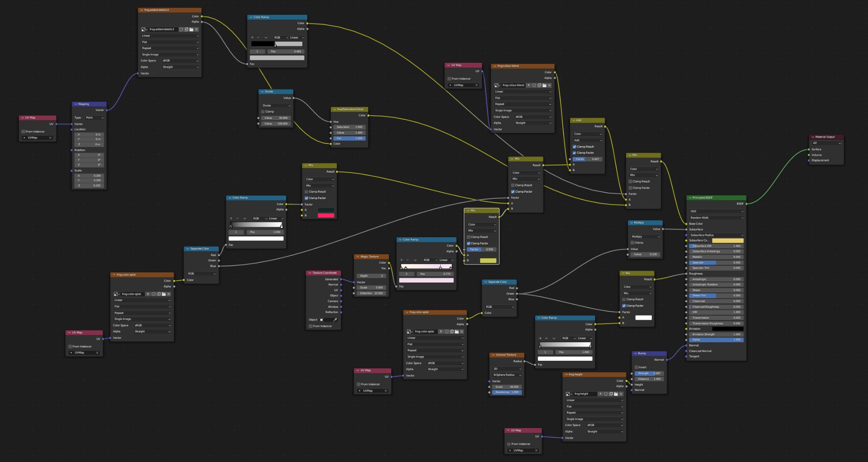Open image browser in frog-added-details-3 node

click(144, 29)
